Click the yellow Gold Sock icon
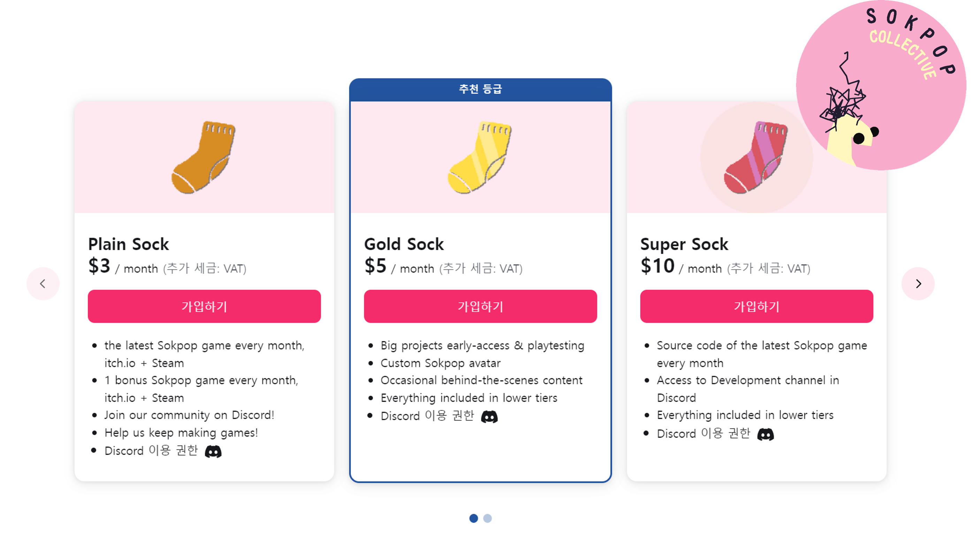This screenshot has height=541, width=980. tap(480, 157)
